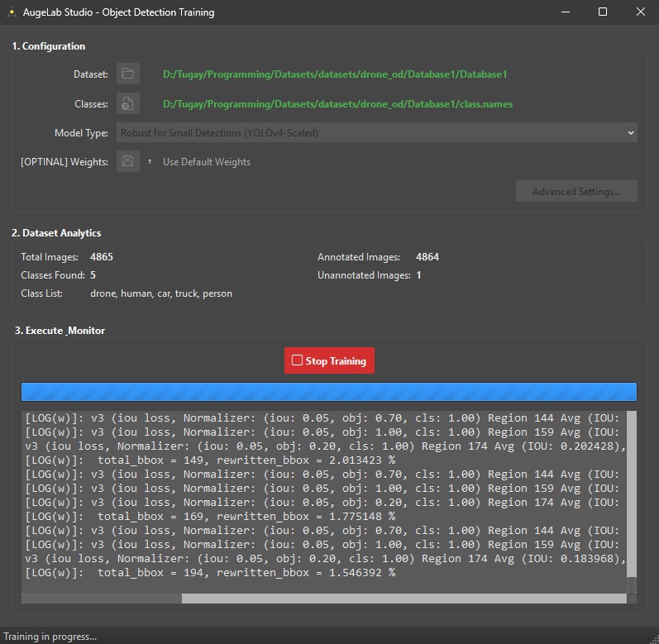Click the Classes file browse icon
Viewport: 659px width, 644px height.
[127, 104]
